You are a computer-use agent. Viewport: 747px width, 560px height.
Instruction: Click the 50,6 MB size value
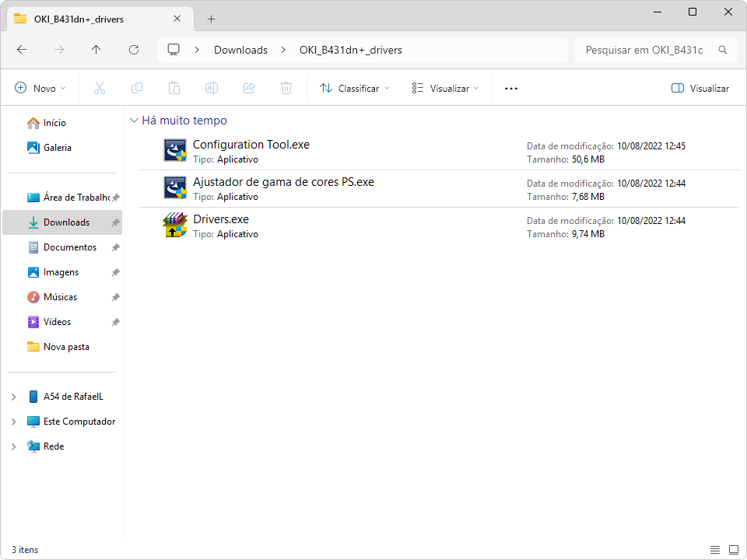(x=588, y=159)
